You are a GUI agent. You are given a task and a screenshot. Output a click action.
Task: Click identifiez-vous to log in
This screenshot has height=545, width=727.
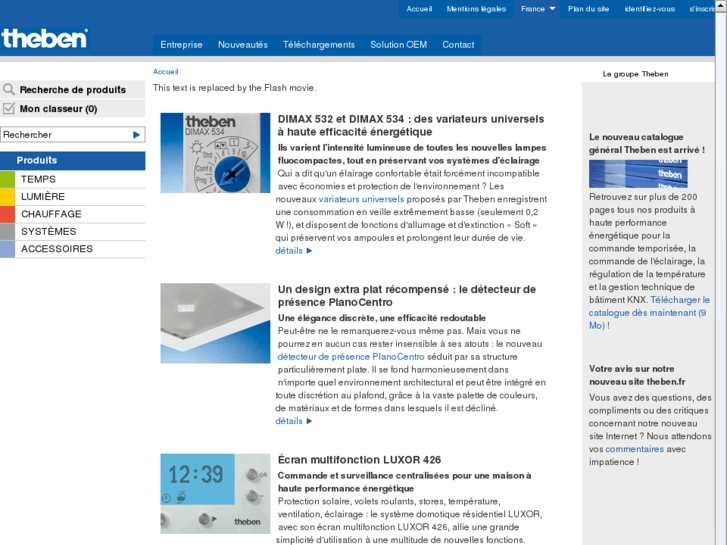[x=650, y=9]
